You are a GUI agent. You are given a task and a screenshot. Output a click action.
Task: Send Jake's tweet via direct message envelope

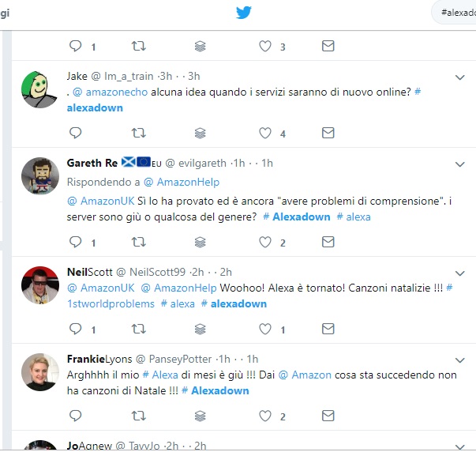[328, 133]
